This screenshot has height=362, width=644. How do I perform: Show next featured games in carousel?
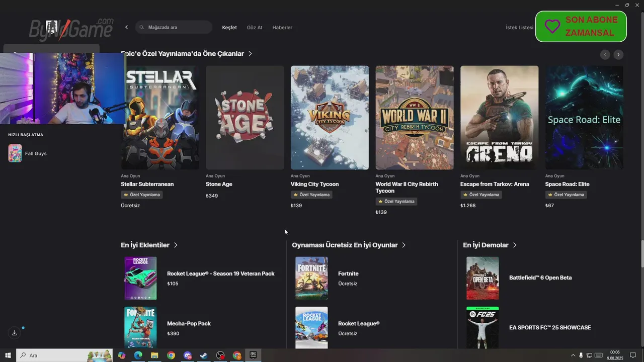coord(619,54)
